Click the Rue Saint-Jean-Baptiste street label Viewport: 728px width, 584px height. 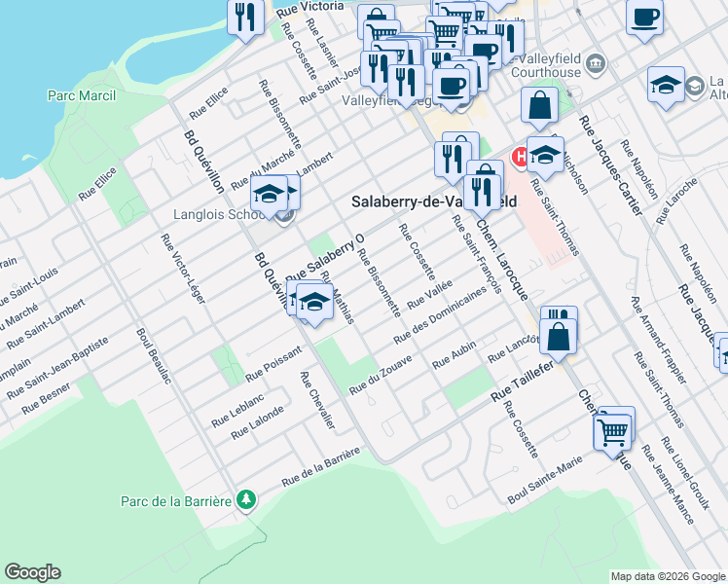pyautogui.click(x=57, y=368)
